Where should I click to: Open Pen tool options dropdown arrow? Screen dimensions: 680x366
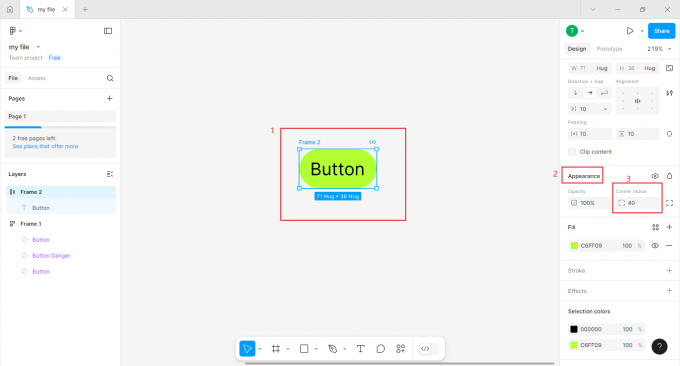coord(344,349)
